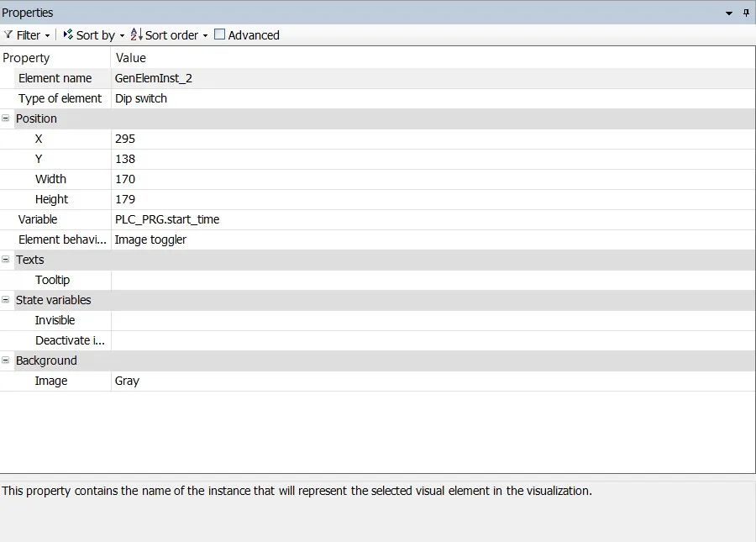The image size is (756, 542).
Task: Collapse the State variables group
Action: [6, 300]
